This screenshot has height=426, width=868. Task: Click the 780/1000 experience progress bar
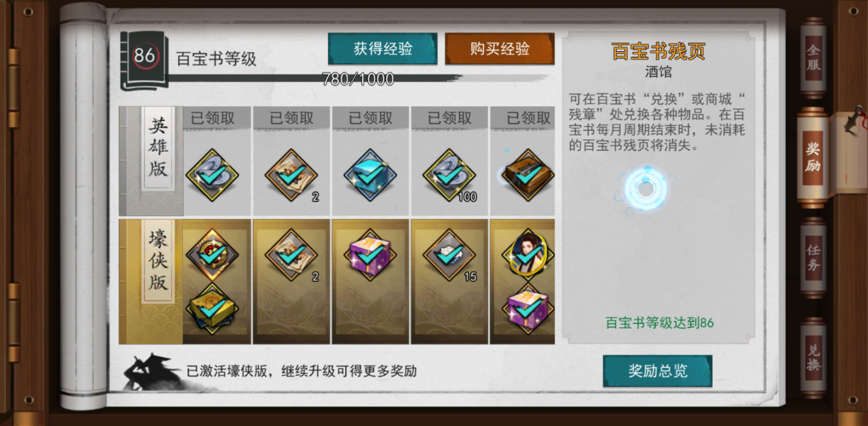(358, 79)
